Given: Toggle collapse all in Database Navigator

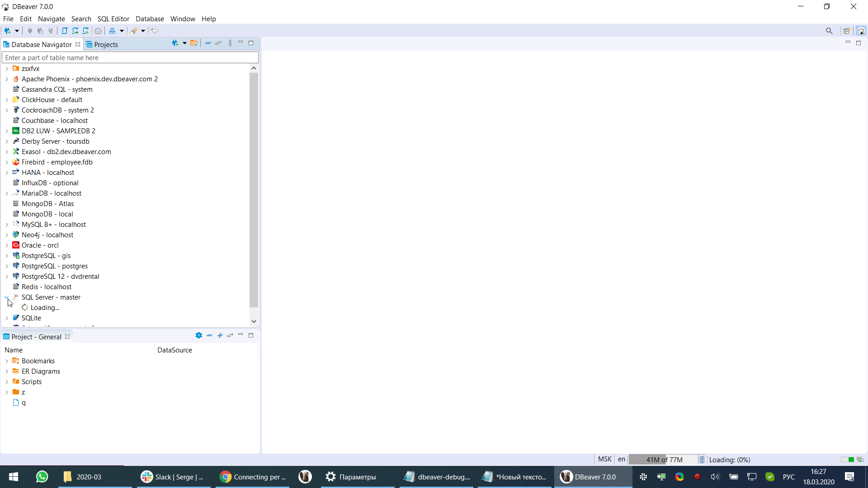Looking at the screenshot, I should (x=208, y=43).
